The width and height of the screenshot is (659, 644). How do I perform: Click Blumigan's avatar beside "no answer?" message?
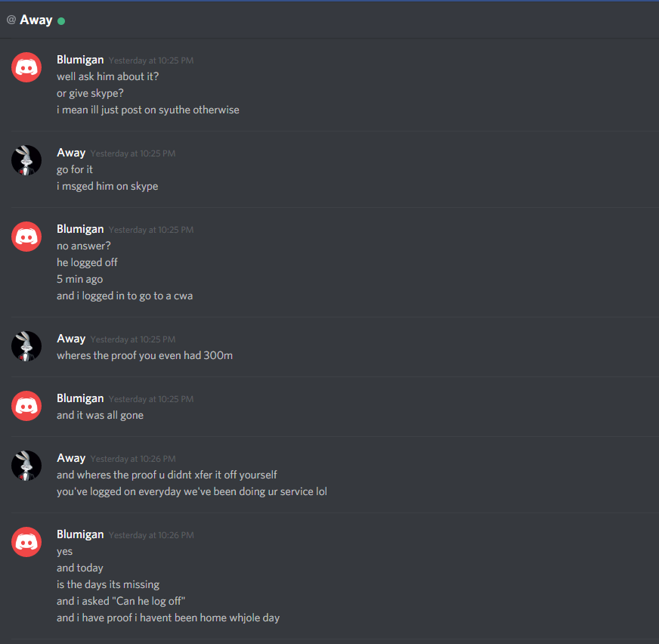pos(26,237)
